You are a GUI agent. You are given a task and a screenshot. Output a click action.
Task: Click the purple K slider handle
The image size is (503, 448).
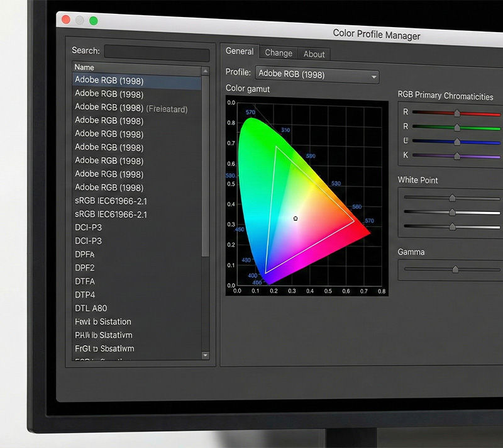tap(457, 155)
